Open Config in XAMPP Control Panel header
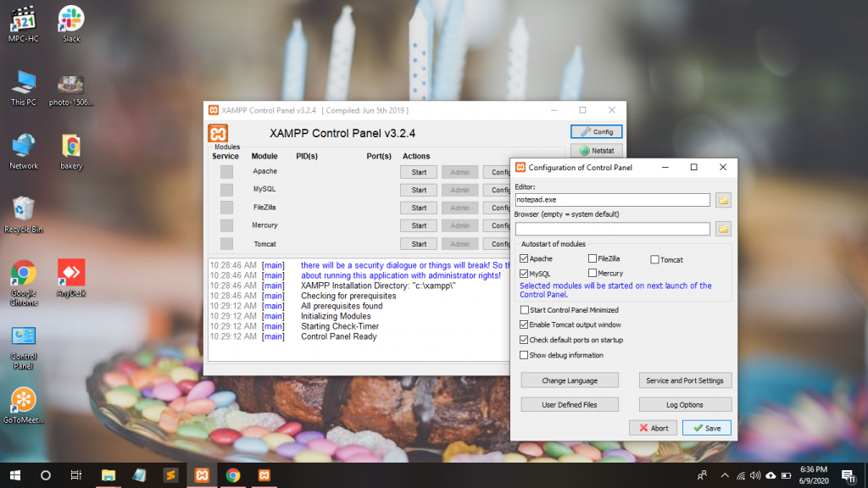 (x=596, y=131)
